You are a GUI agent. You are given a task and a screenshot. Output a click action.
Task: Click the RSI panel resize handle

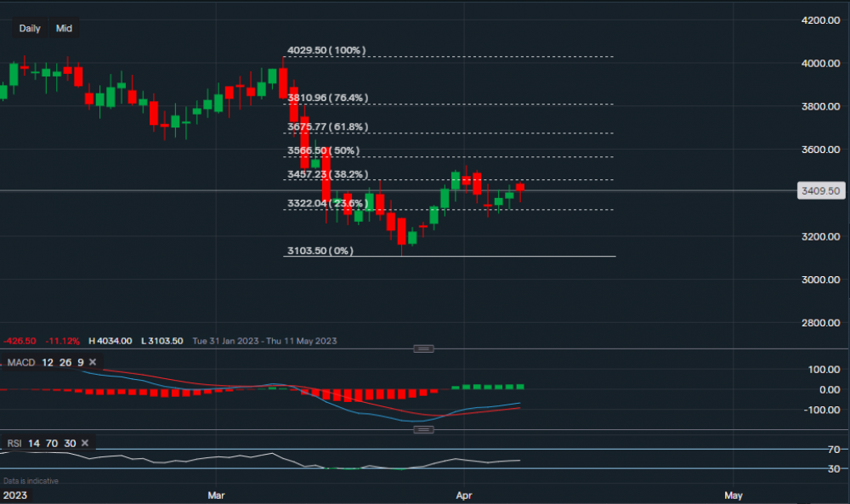pos(422,429)
